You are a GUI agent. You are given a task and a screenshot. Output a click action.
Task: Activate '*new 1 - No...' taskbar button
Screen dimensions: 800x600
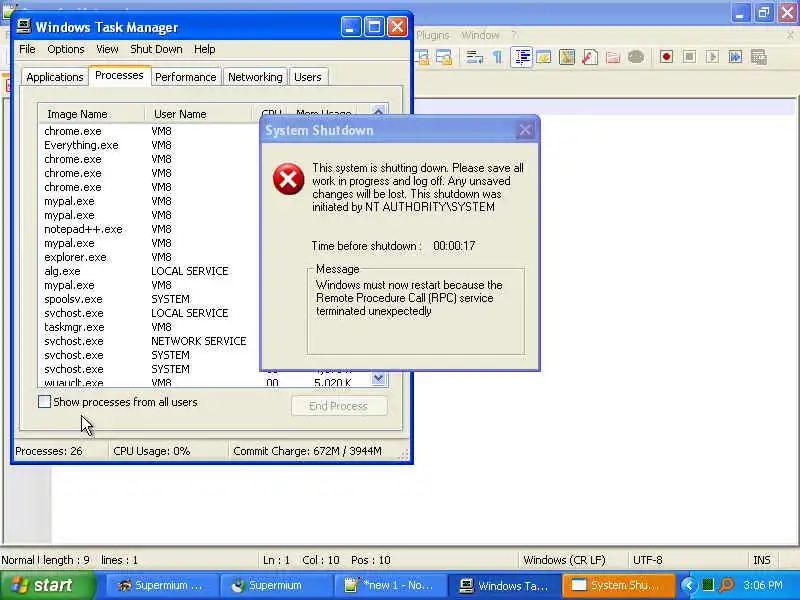(390, 585)
